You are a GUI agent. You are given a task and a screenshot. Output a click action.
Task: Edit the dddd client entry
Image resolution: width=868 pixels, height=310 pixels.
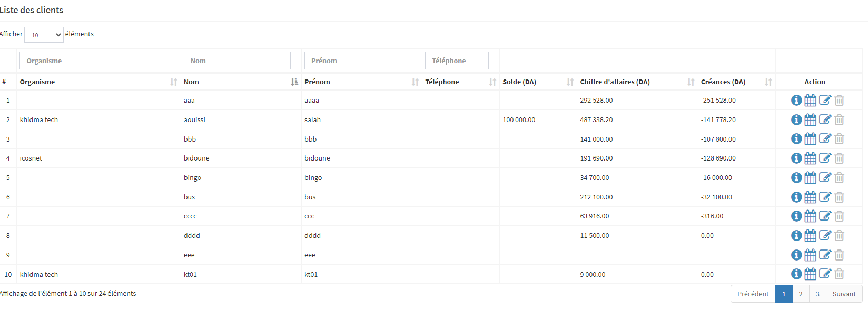tap(825, 235)
